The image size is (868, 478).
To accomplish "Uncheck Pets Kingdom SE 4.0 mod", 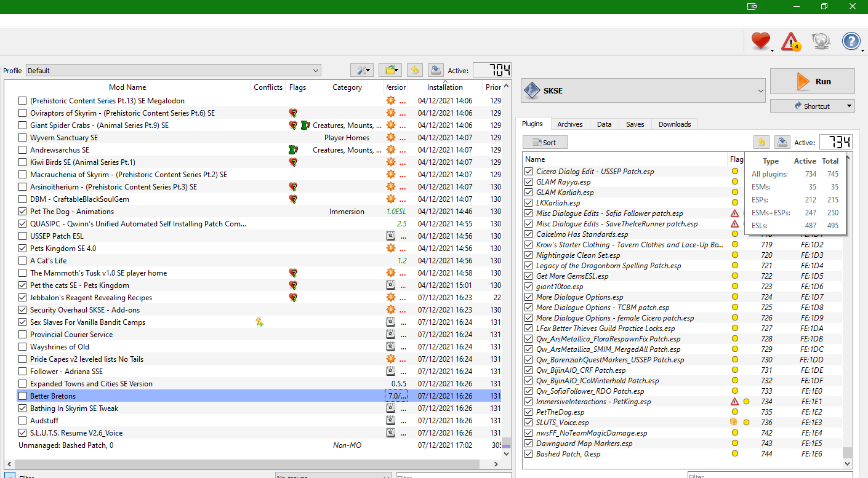I will coord(23,249).
